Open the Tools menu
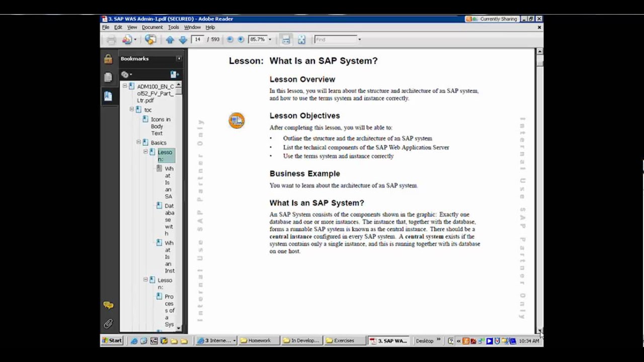 (174, 27)
